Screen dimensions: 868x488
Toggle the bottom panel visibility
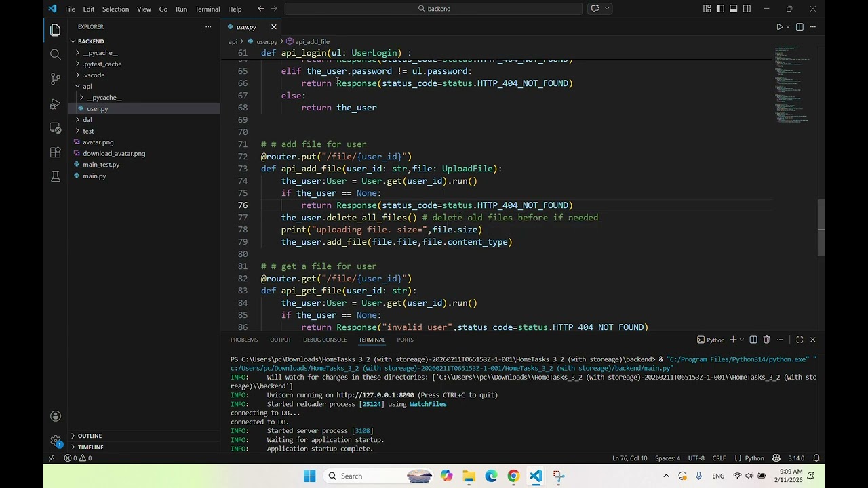coord(734,9)
